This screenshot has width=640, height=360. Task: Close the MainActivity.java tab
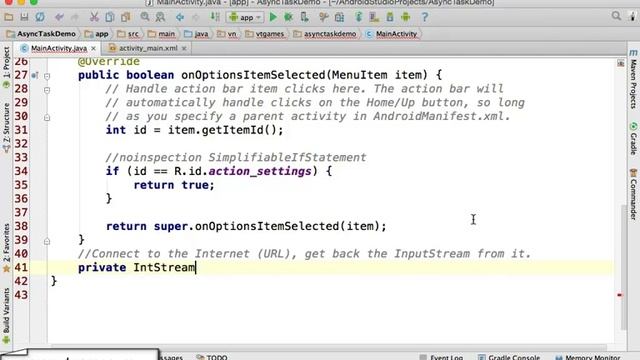[x=93, y=48]
